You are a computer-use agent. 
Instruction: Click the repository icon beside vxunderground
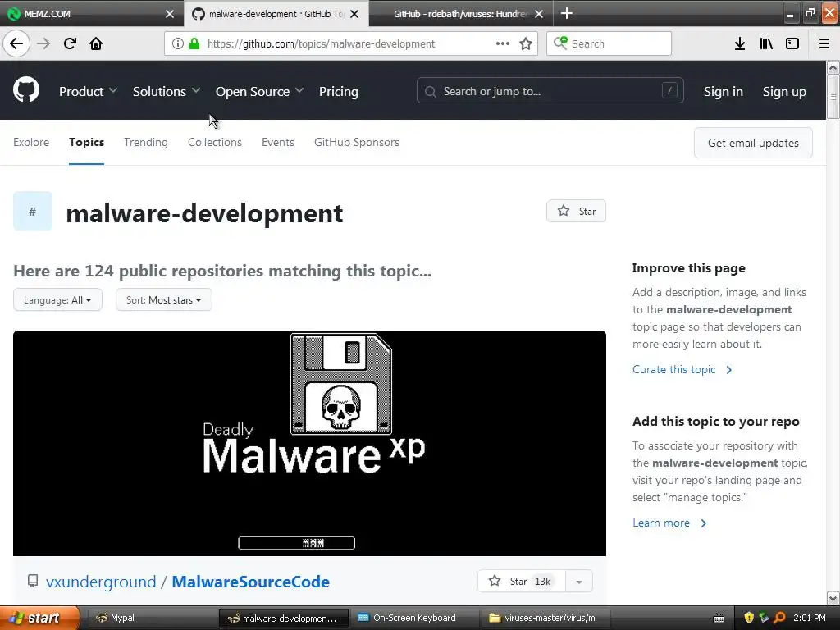point(33,581)
